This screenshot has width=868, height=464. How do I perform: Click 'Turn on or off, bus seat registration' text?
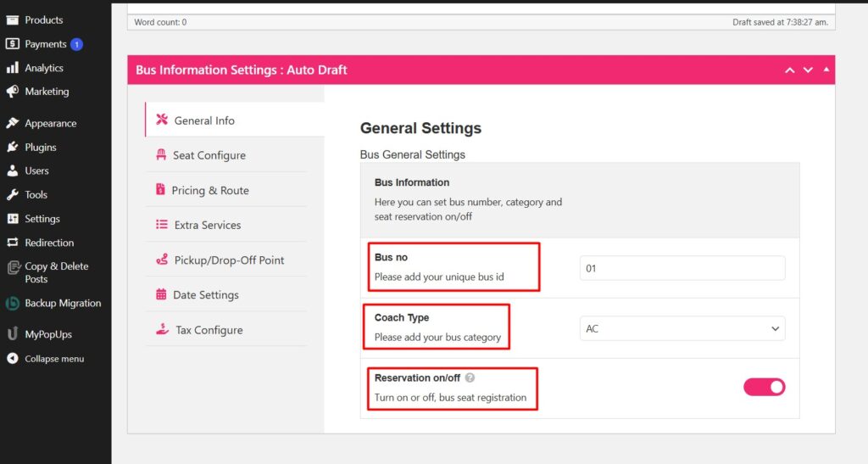pos(450,398)
